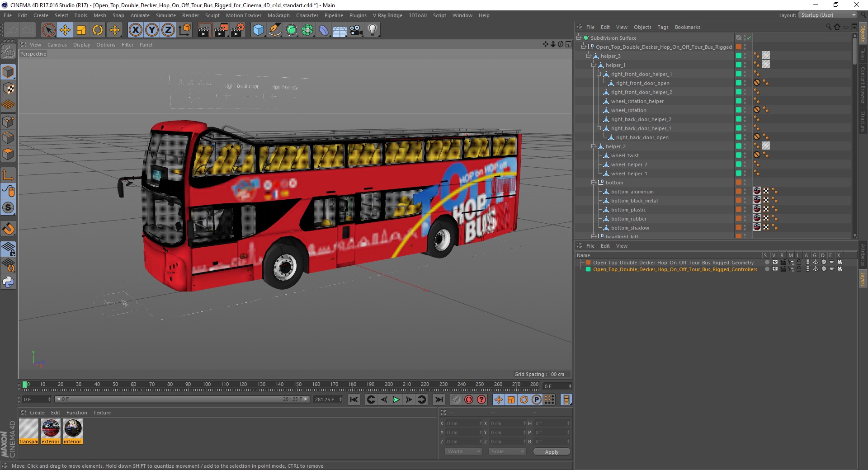The image size is (868, 470).
Task: Toggle Geometry layer visibility icon
Action: click(775, 263)
